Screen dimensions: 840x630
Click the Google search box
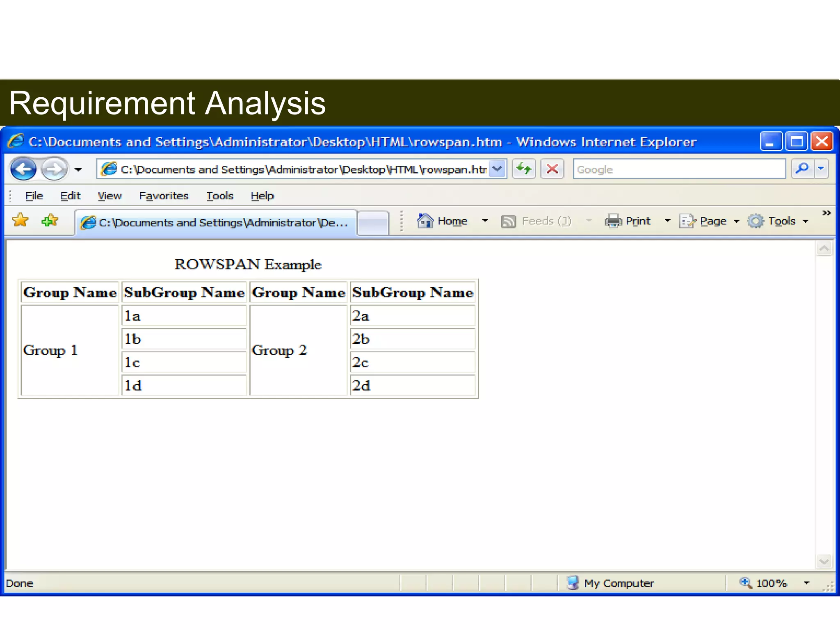pos(679,169)
